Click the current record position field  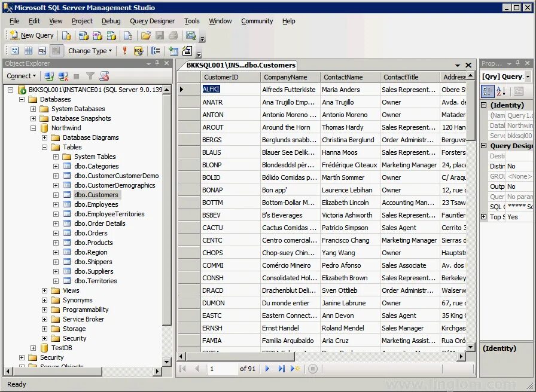tap(222, 369)
